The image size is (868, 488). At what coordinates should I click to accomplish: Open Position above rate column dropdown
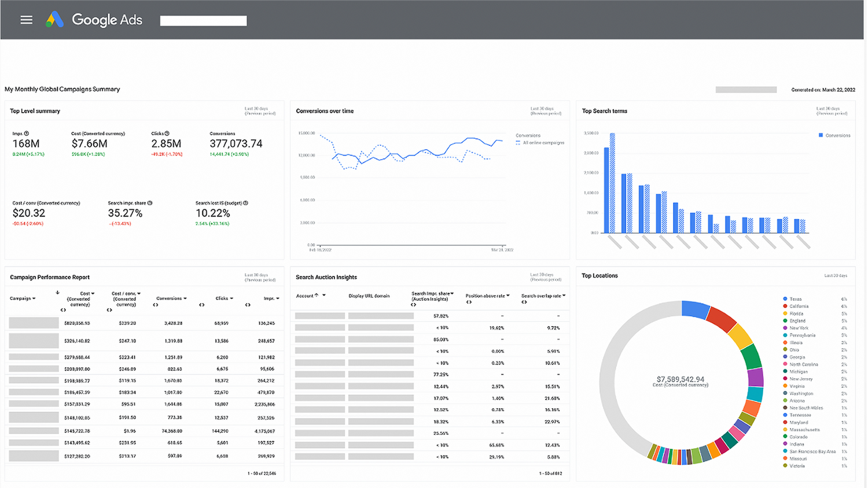click(x=508, y=295)
